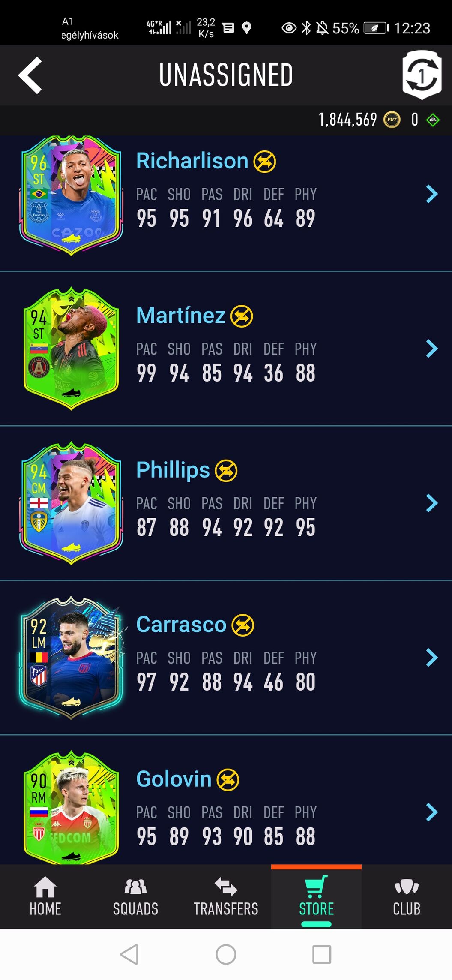Viewport: 452px width, 980px height.
Task: Tap the Golovin player name
Action: [174, 779]
